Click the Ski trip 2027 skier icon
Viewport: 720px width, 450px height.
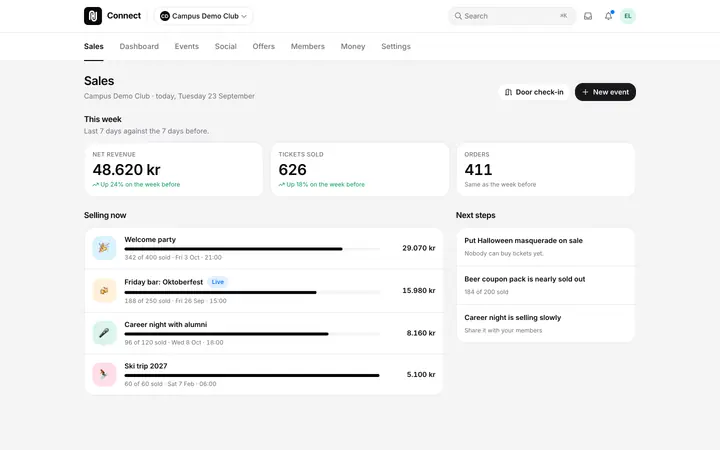point(104,375)
